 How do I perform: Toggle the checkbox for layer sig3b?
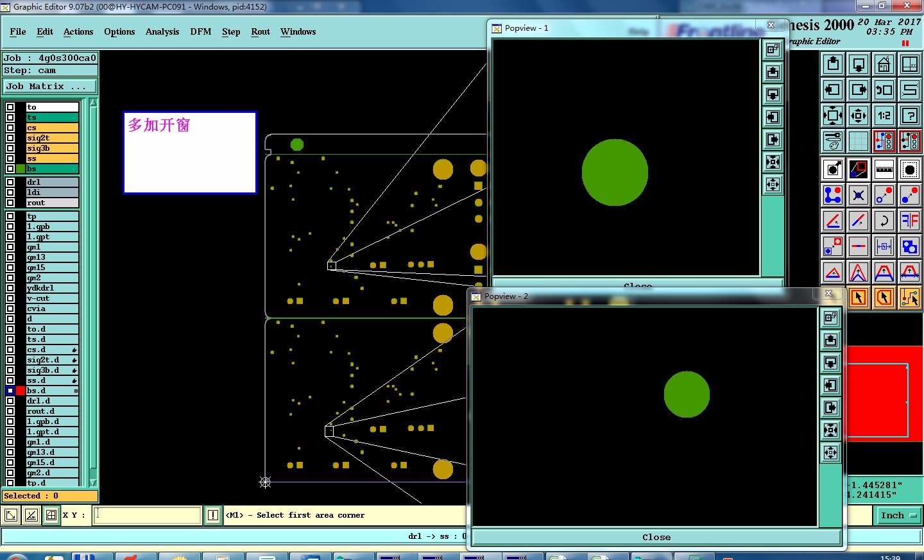pyautogui.click(x=10, y=148)
